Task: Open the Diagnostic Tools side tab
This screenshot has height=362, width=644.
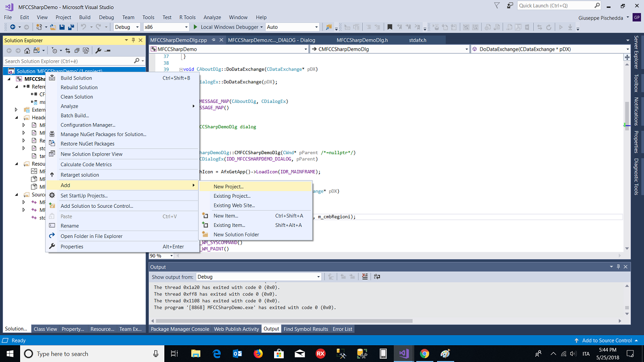Action: [x=636, y=177]
